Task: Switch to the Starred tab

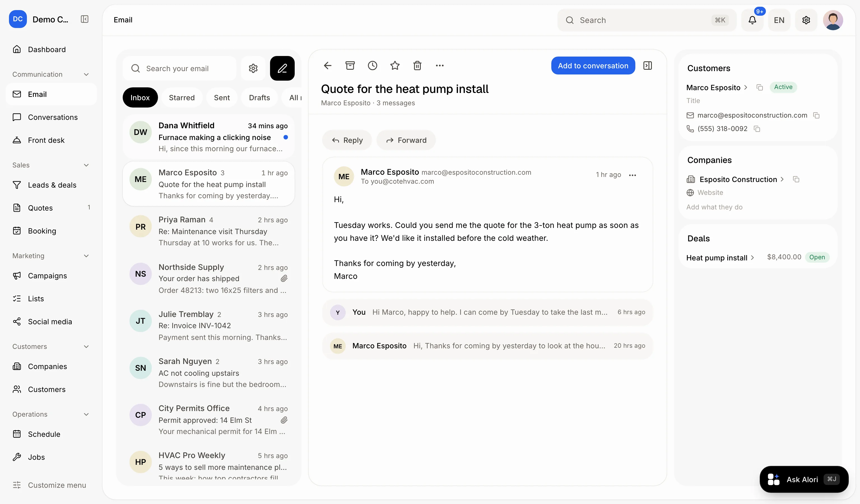Action: click(x=182, y=97)
